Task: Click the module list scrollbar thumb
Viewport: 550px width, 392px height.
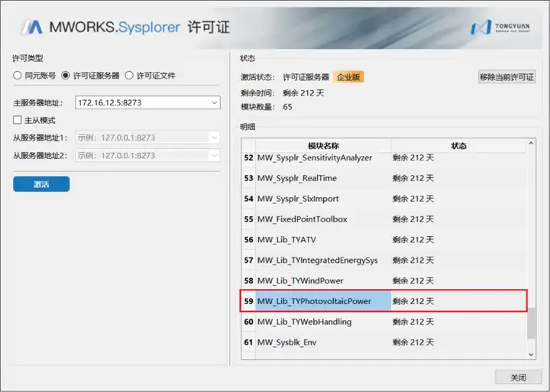Action: [531, 323]
